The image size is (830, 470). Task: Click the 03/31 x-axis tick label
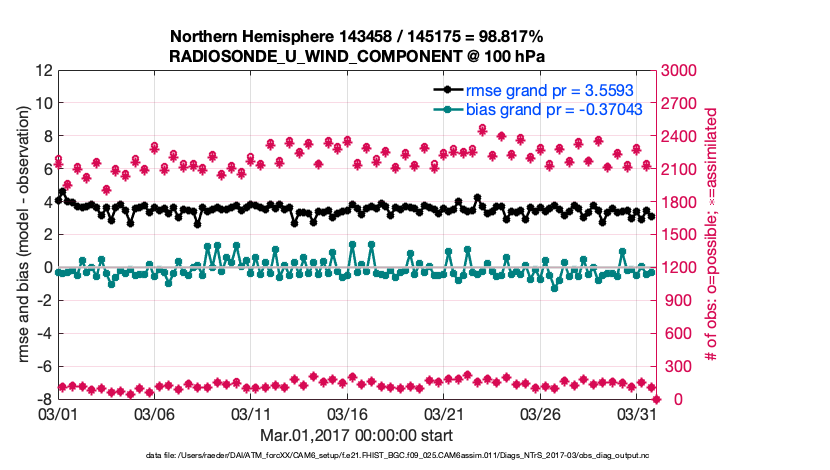(637, 414)
